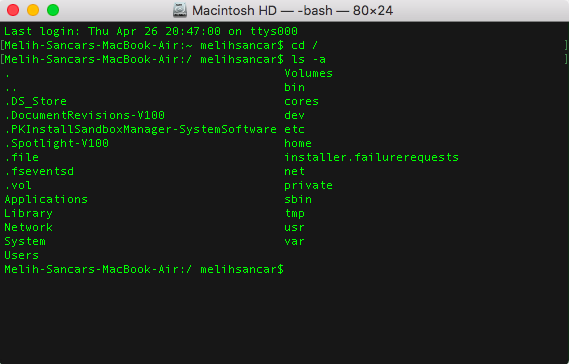Click 'Last login' line of text
569x364 pixels.
point(151,31)
